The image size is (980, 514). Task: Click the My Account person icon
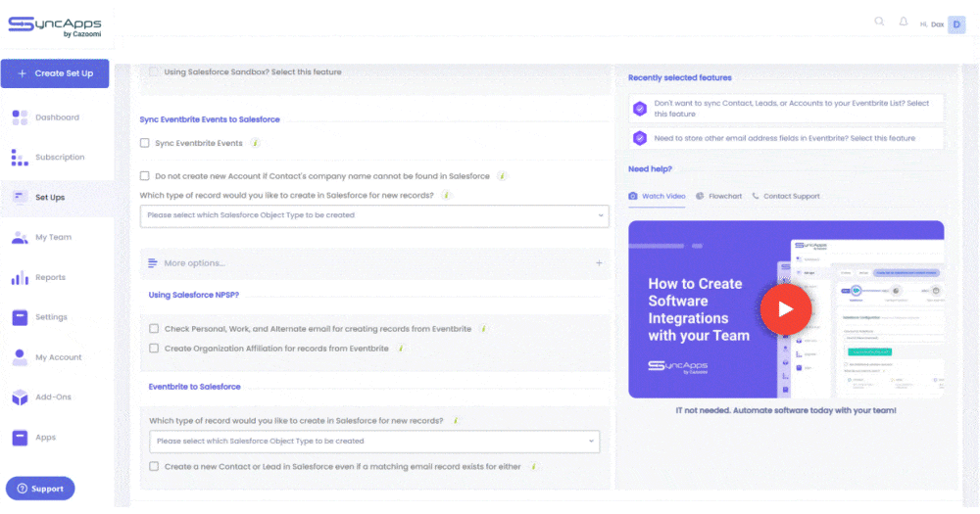20,357
